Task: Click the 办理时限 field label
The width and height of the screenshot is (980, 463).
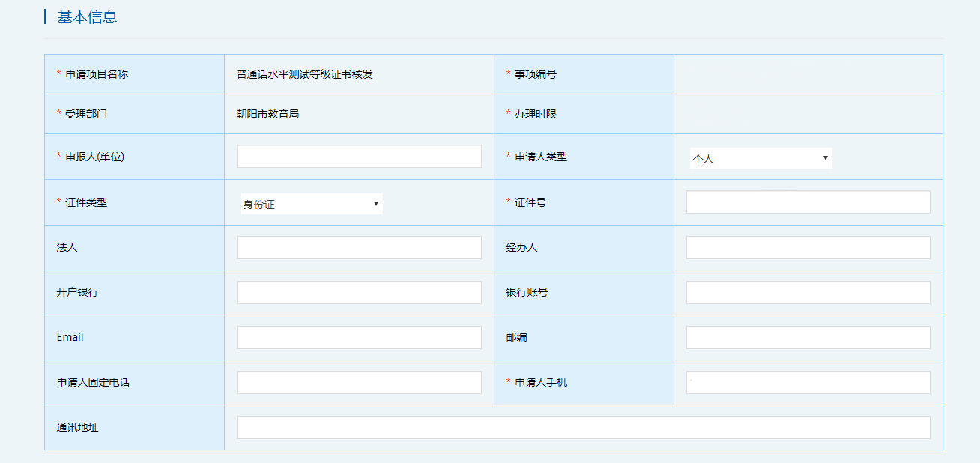Action: (535, 114)
